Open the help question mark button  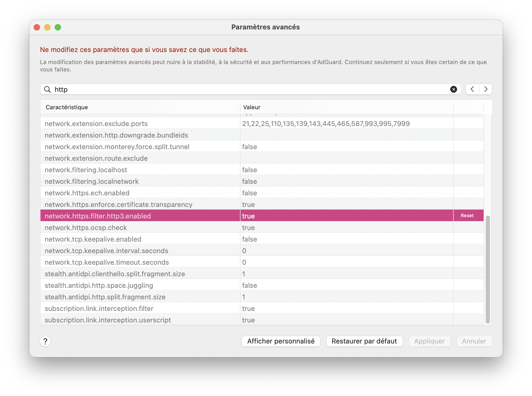click(45, 341)
